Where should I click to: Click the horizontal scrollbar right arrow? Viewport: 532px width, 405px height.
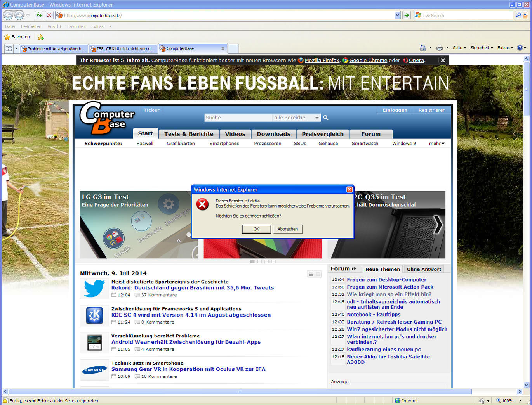click(520, 392)
